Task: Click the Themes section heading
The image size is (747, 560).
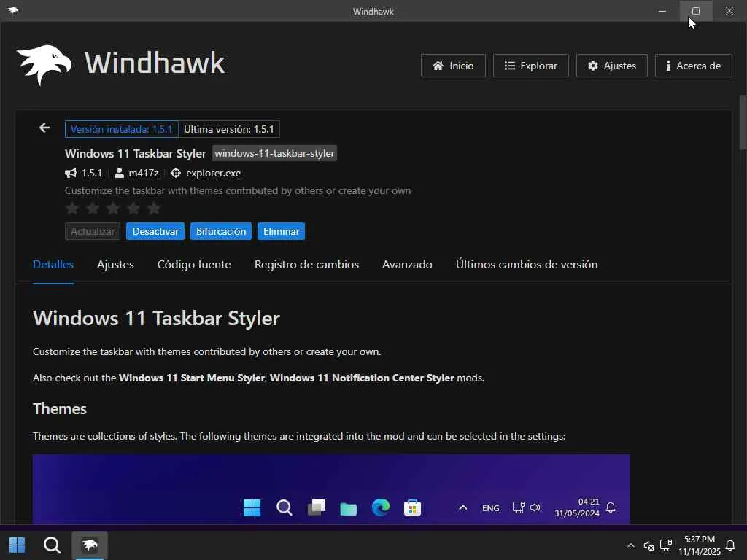Action: click(x=60, y=408)
